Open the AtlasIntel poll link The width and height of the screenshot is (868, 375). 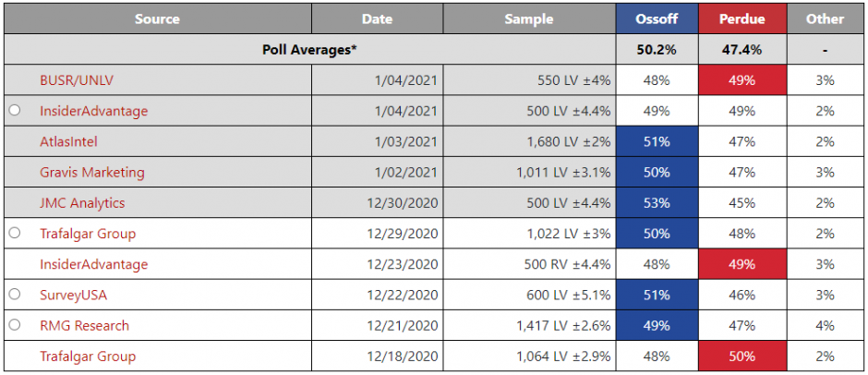click(68, 141)
